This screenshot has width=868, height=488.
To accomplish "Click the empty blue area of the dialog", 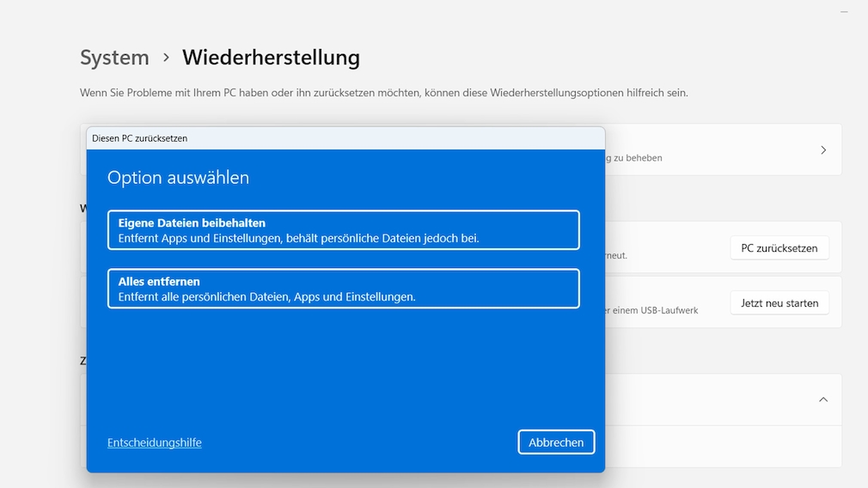I will (344, 369).
